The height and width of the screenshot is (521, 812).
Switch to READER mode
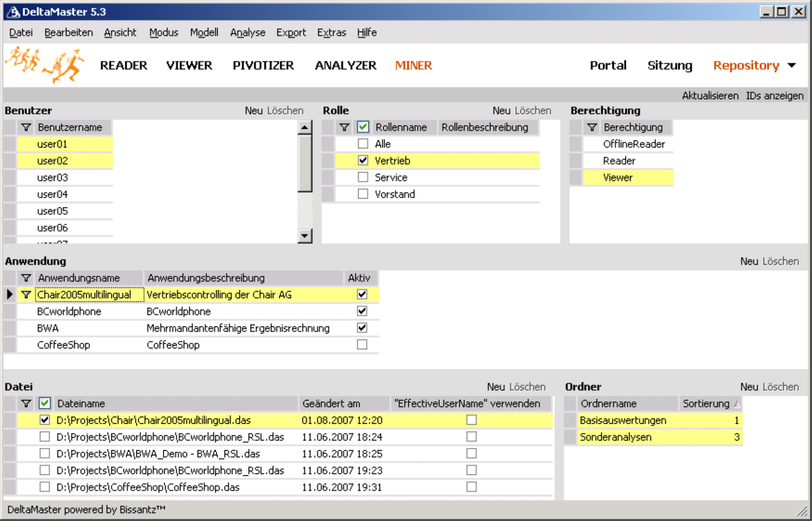(x=124, y=66)
